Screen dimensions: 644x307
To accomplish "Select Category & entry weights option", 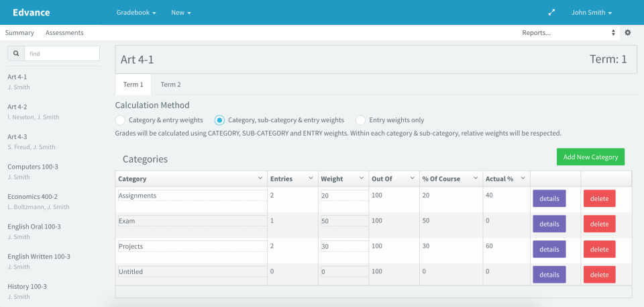I will pyautogui.click(x=120, y=120).
